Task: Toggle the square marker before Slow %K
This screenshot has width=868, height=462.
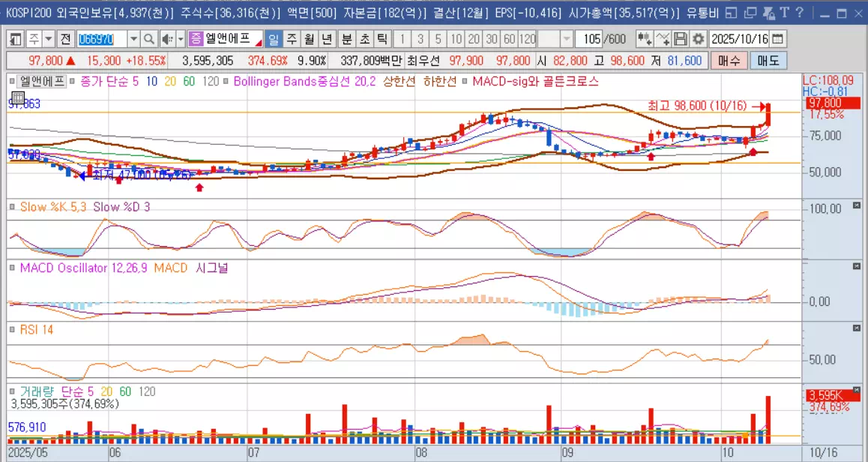Action: [12, 207]
